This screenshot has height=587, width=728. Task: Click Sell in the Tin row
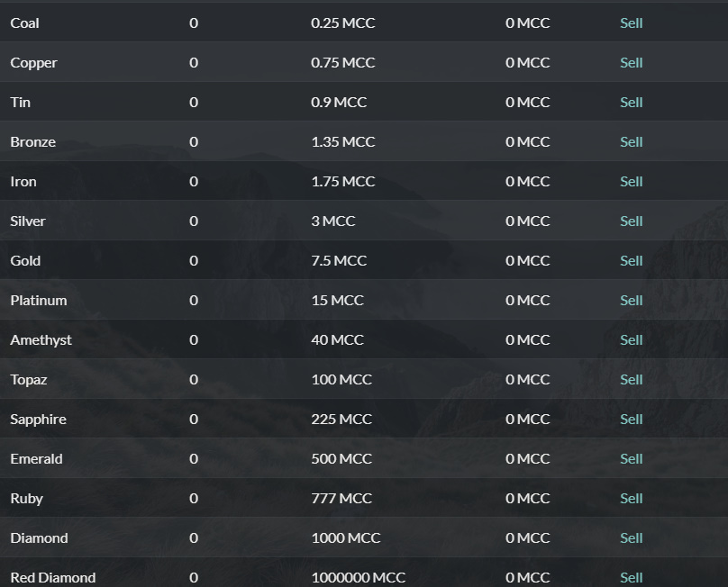point(631,102)
